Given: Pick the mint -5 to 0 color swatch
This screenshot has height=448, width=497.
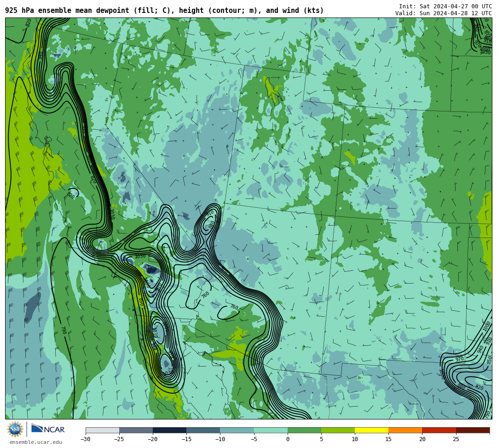Looking at the screenshot, I should (x=271, y=430).
